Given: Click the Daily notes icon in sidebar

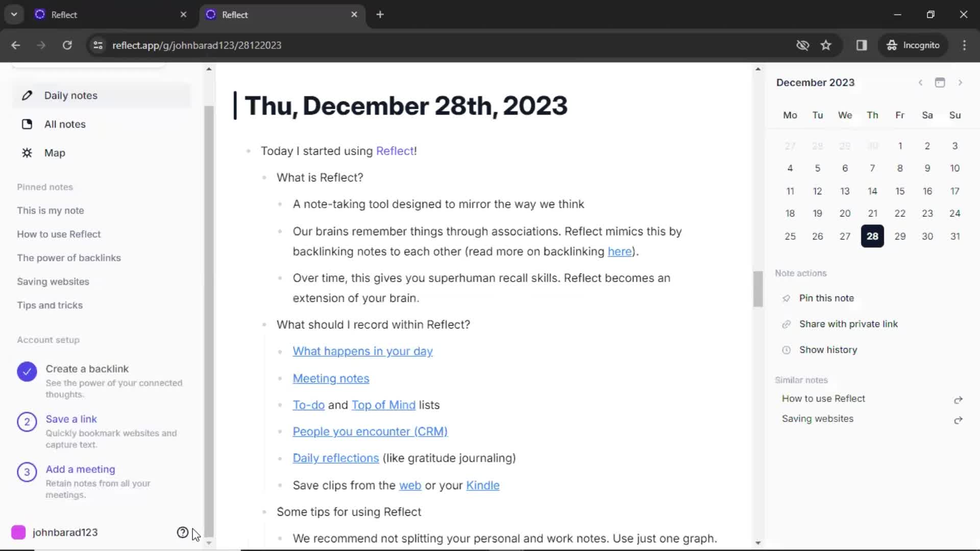Looking at the screenshot, I should pyautogui.click(x=27, y=95).
